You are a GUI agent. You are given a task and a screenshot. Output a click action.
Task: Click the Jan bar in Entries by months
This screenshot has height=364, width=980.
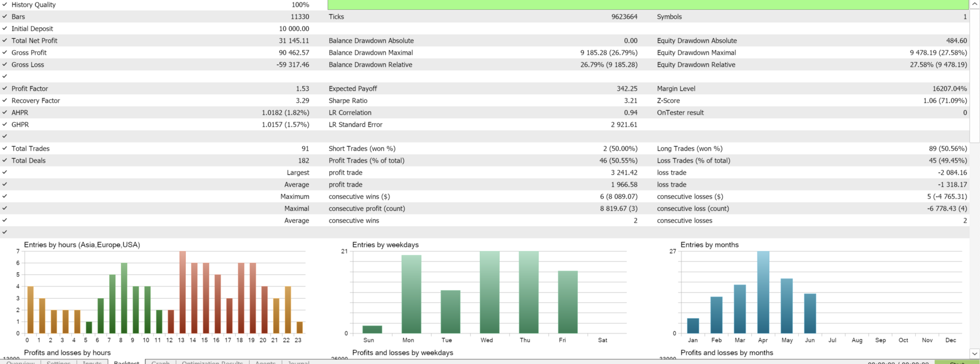(693, 326)
